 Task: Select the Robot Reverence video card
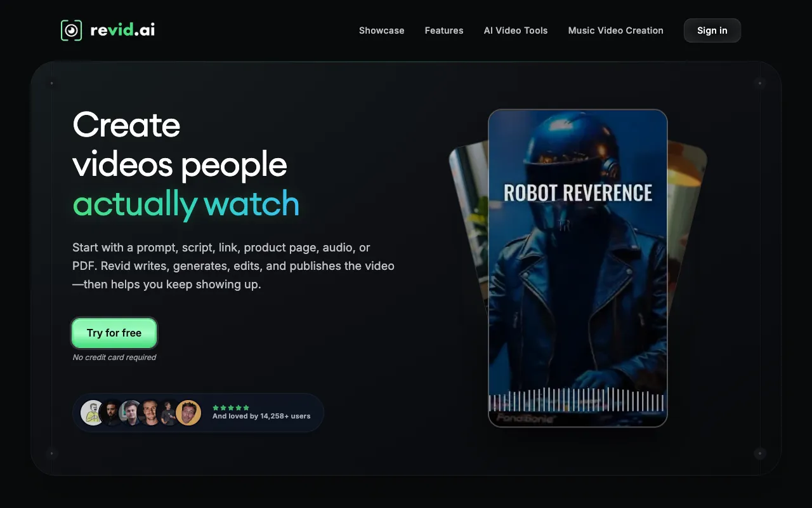(x=578, y=268)
